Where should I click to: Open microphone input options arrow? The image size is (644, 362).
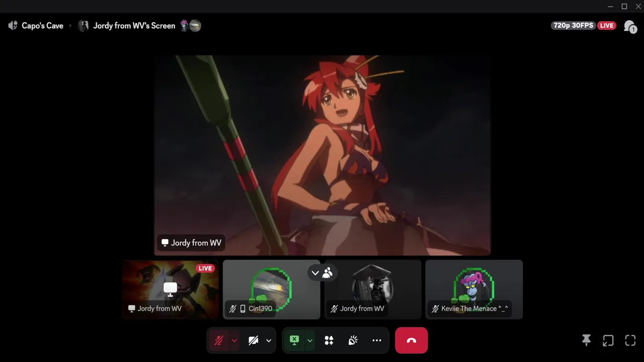click(x=234, y=340)
